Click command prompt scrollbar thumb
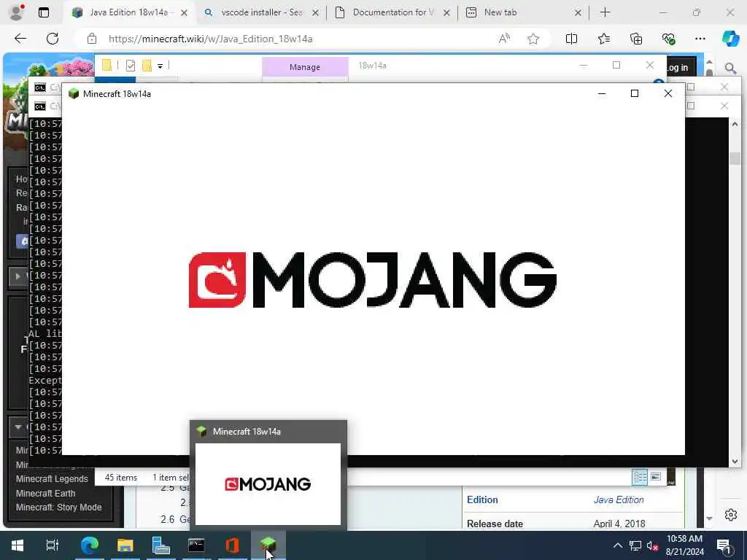The height and width of the screenshot is (560, 747). (x=735, y=158)
